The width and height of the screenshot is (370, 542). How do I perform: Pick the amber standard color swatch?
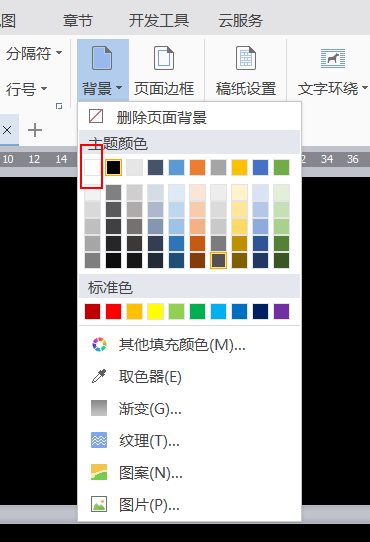135,311
